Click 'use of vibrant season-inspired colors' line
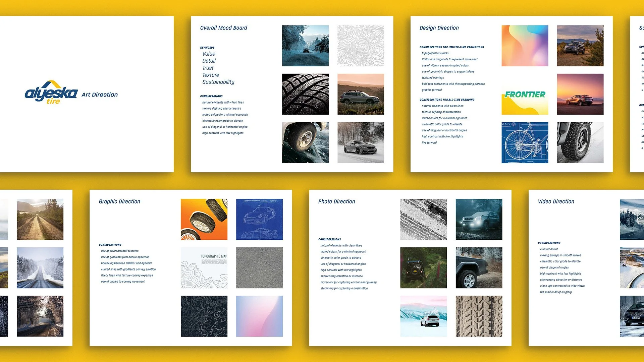 tap(445, 66)
